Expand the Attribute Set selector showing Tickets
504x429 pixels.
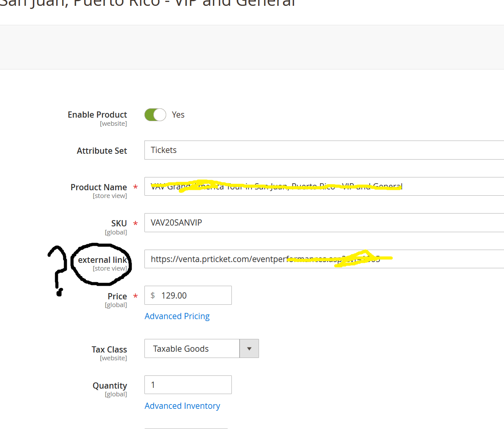(x=272, y=150)
